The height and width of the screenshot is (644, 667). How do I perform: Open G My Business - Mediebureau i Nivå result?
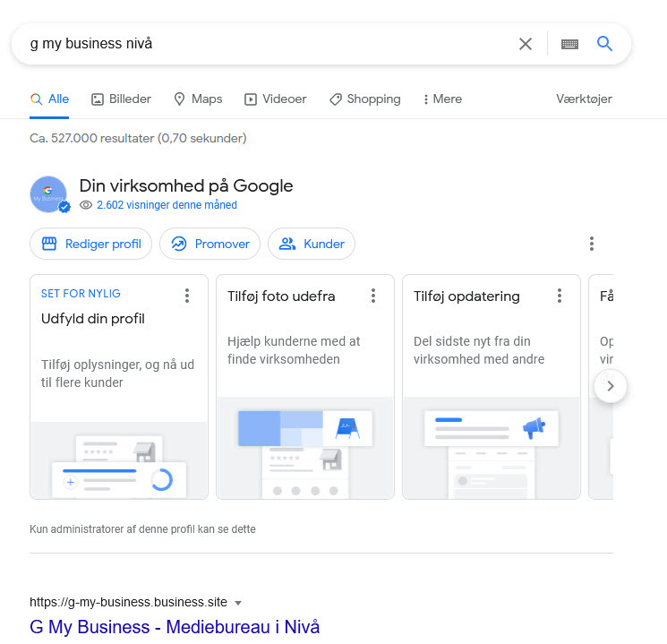coord(175,627)
